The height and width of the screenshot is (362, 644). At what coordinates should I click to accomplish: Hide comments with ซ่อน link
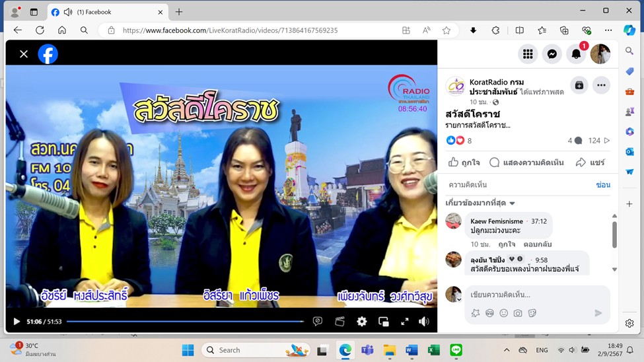[603, 185]
